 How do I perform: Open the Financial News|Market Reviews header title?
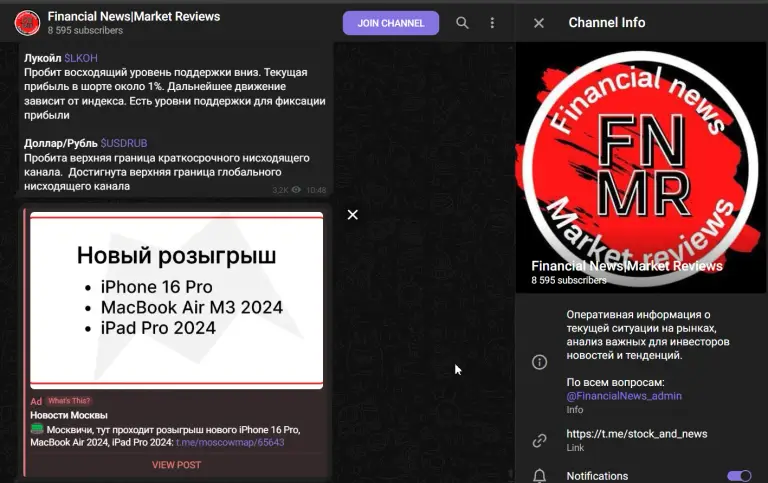pos(134,16)
